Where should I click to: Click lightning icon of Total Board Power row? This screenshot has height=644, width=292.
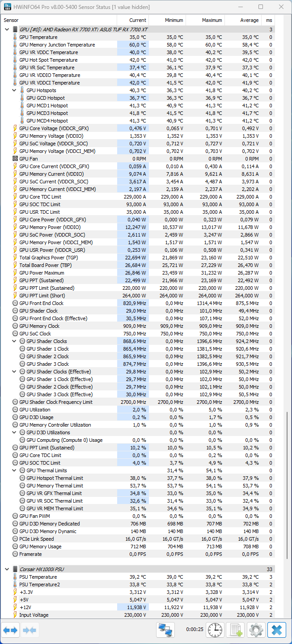(15, 265)
